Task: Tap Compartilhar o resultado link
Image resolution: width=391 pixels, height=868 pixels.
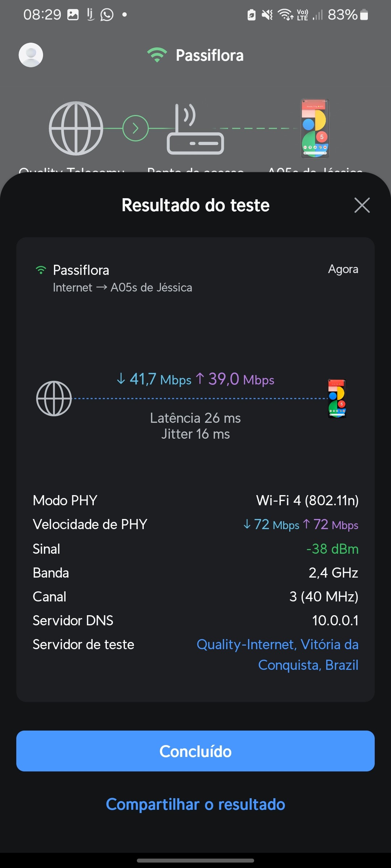Action: (x=195, y=804)
